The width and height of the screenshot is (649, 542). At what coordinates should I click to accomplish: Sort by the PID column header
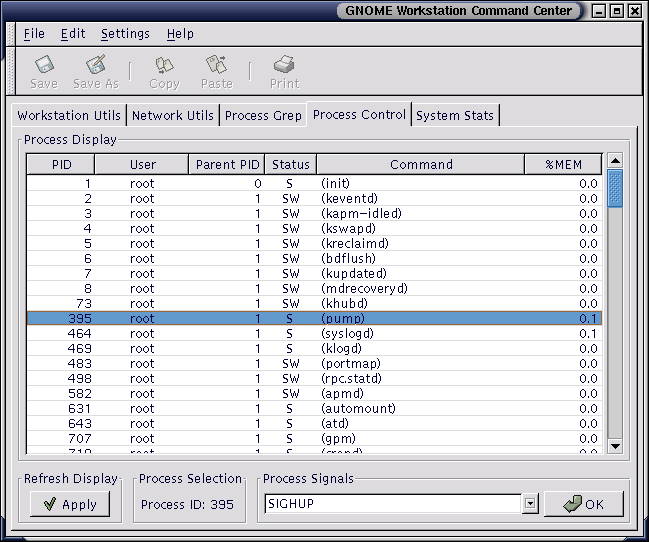coord(61,164)
